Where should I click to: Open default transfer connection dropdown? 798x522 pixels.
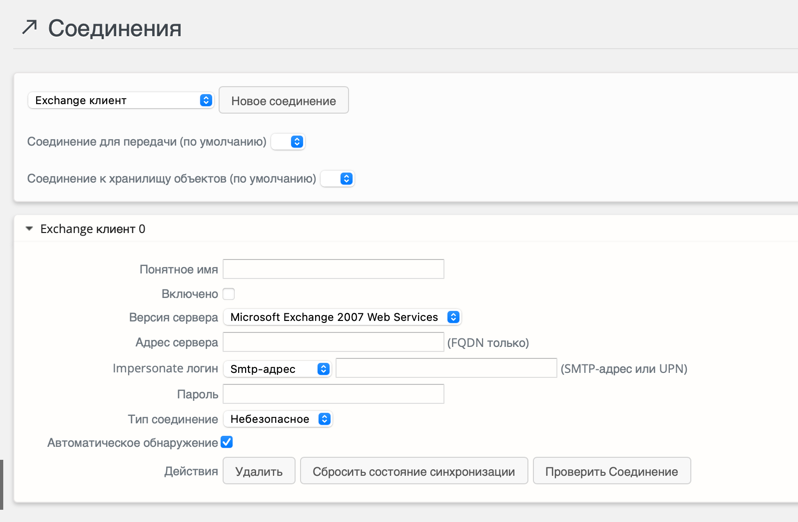click(288, 142)
